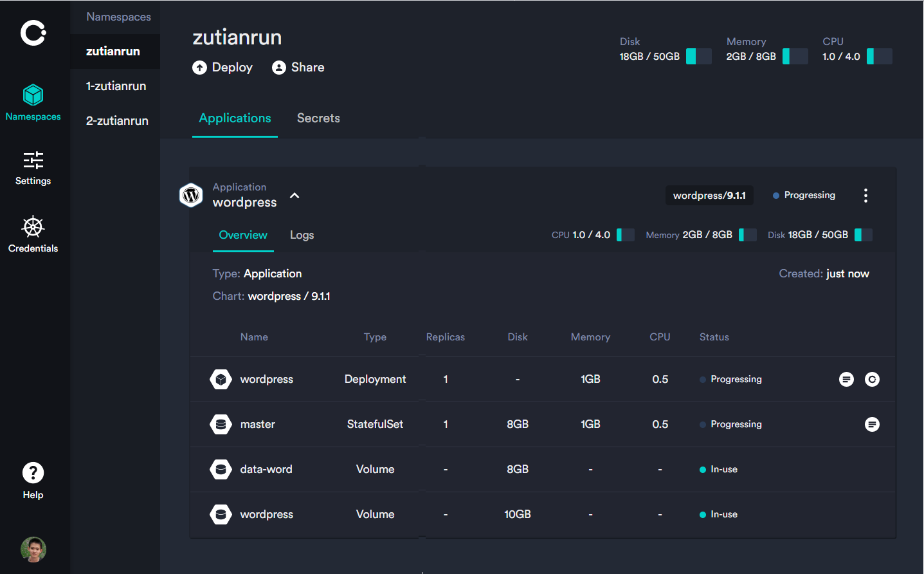The width and height of the screenshot is (924, 574).
Task: Click the Namespaces panel heading
Action: [118, 17]
